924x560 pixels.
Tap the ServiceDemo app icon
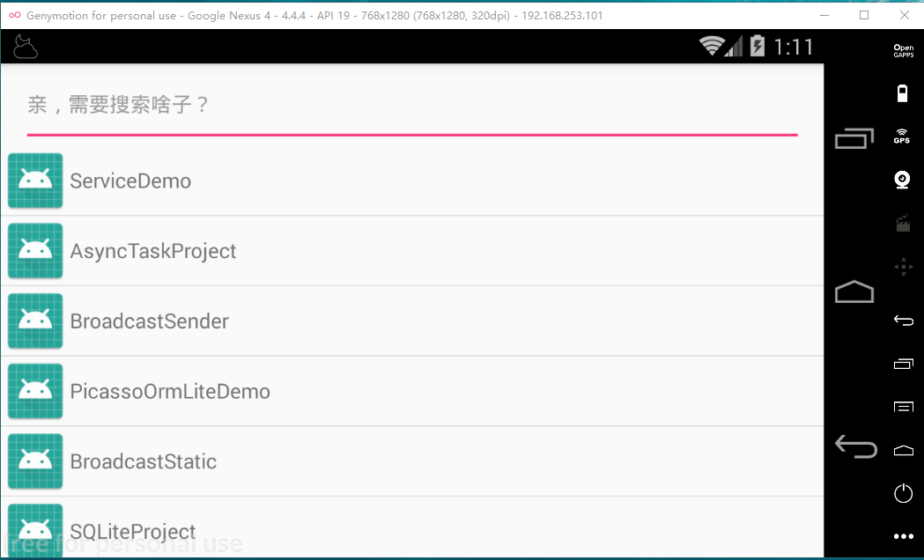pyautogui.click(x=35, y=181)
